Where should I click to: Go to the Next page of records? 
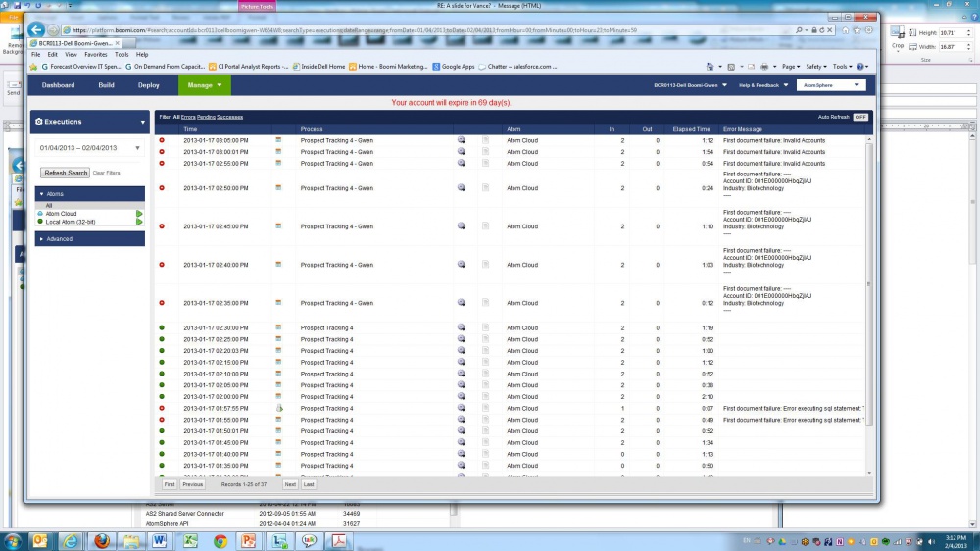(290, 484)
